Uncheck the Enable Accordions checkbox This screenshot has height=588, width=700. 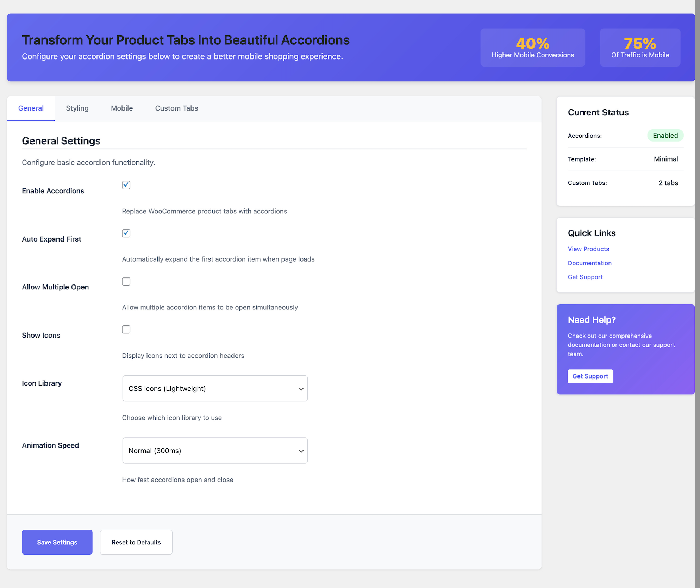pyautogui.click(x=126, y=185)
